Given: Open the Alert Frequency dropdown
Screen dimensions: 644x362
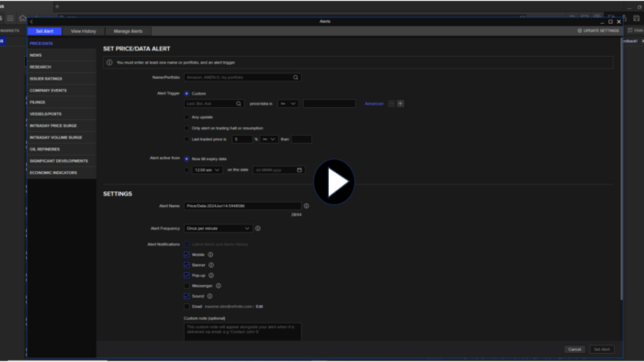Looking at the screenshot, I should [x=218, y=228].
